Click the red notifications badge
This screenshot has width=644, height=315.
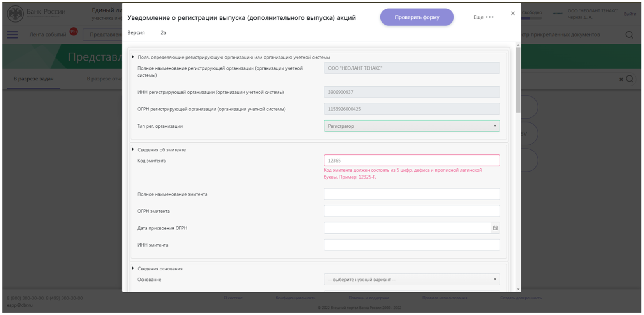pos(73,31)
